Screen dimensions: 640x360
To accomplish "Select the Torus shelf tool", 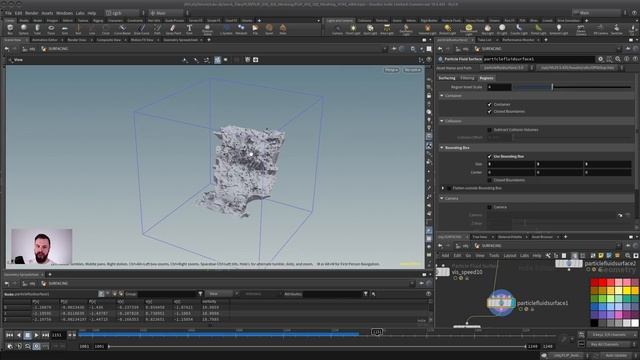I will (51, 29).
